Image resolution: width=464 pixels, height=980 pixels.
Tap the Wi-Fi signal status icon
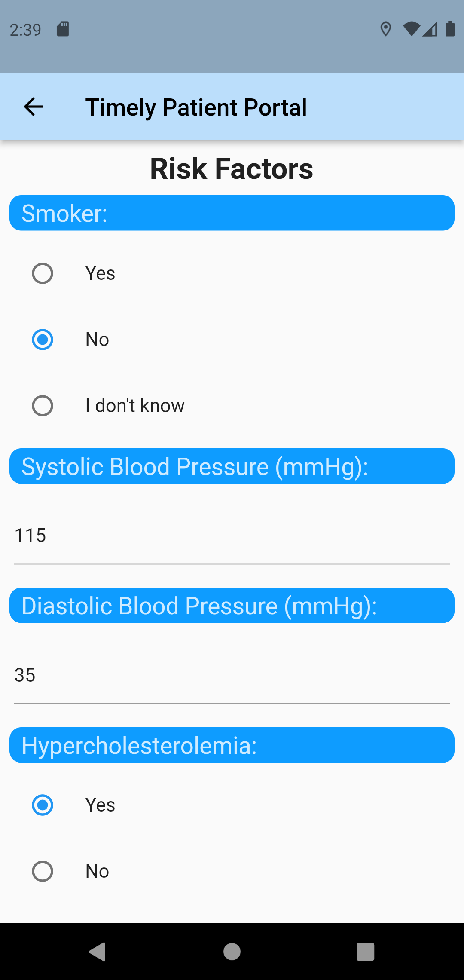(x=411, y=29)
